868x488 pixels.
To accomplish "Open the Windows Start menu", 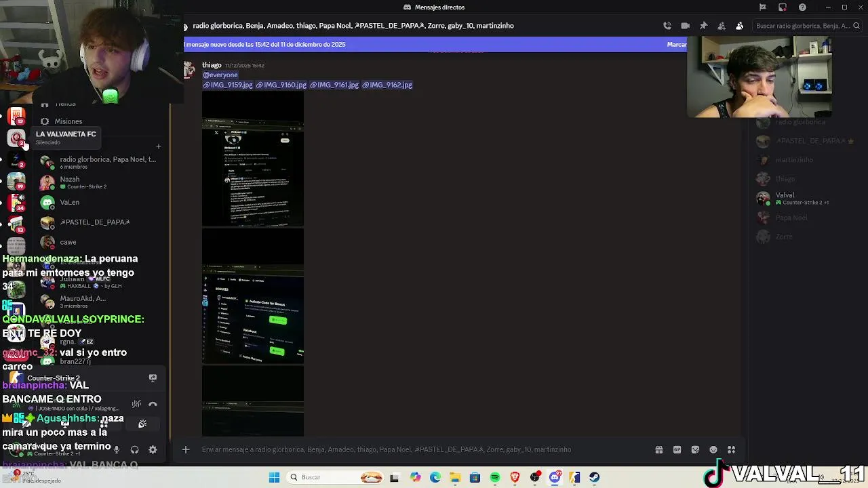I will [x=274, y=477].
